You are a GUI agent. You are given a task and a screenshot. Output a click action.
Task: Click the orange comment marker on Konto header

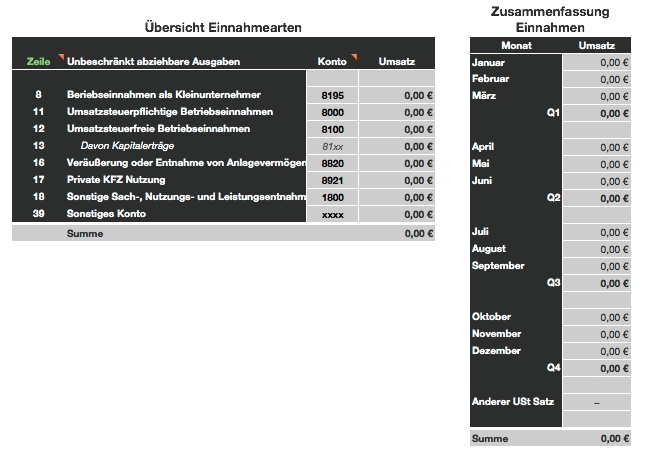coord(354,55)
